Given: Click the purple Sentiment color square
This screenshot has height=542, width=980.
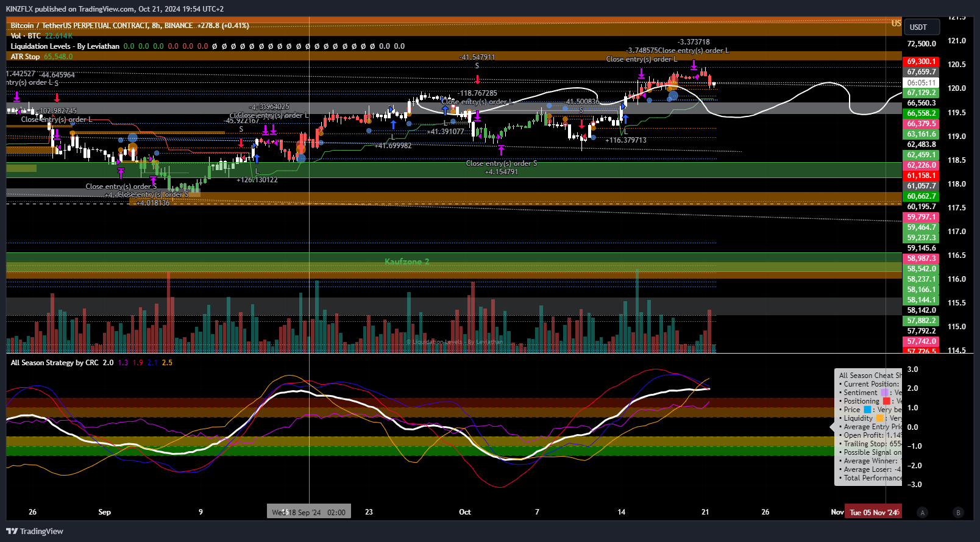Looking at the screenshot, I should [x=885, y=393].
